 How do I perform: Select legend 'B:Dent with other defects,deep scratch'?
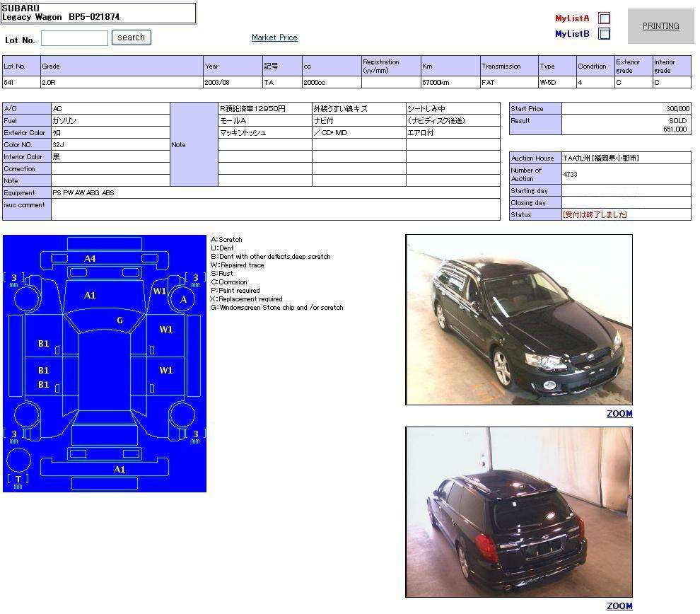(271, 257)
